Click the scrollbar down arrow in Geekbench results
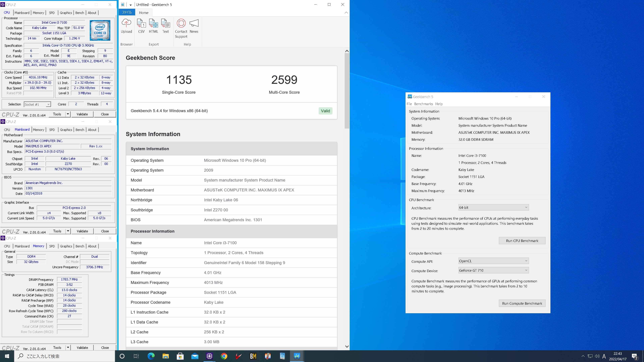The height and width of the screenshot is (362, 644). (x=347, y=346)
